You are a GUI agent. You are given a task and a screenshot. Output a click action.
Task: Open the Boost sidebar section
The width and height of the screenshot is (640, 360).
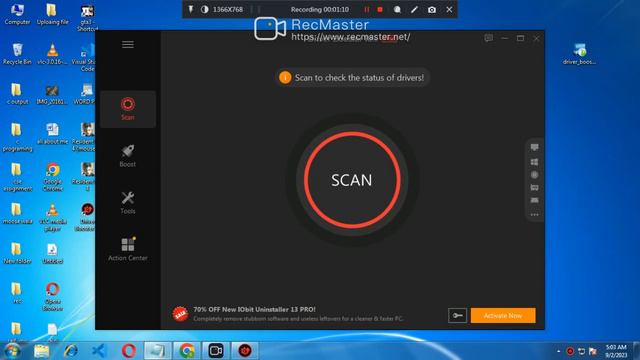[128, 156]
